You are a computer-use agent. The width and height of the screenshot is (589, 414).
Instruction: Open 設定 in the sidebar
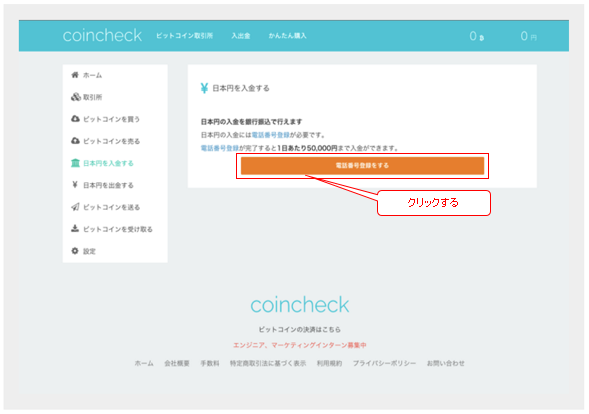pos(89,251)
